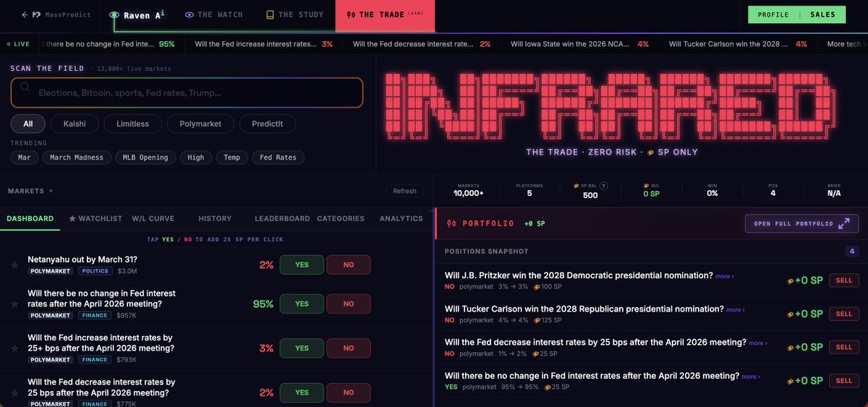Star the Netanyahu out by March 31 market
The image size is (868, 407).
coord(14,265)
